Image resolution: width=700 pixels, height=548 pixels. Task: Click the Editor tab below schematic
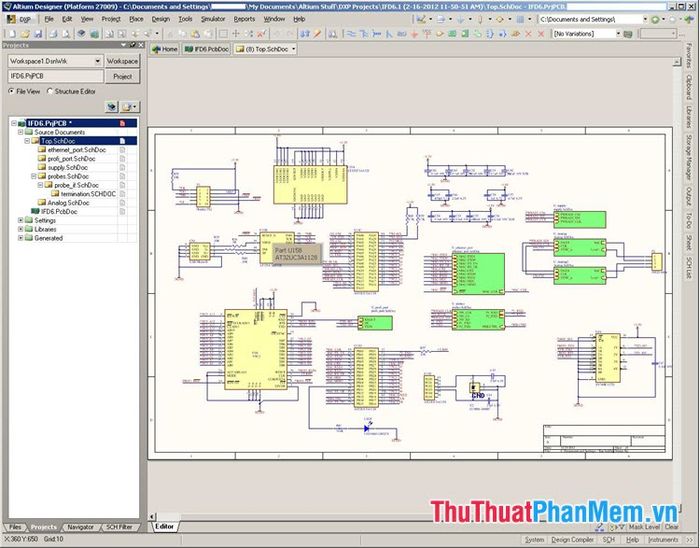[164, 527]
